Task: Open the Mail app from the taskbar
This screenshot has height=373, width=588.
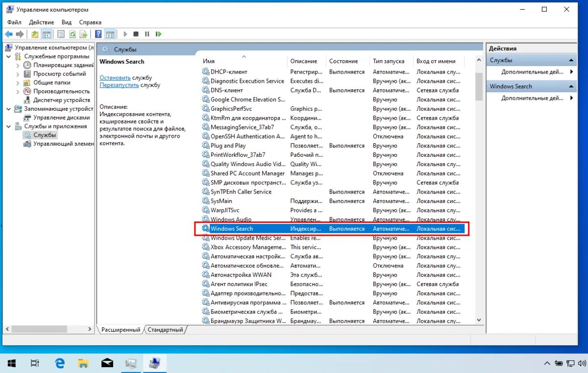Action: 107,363
